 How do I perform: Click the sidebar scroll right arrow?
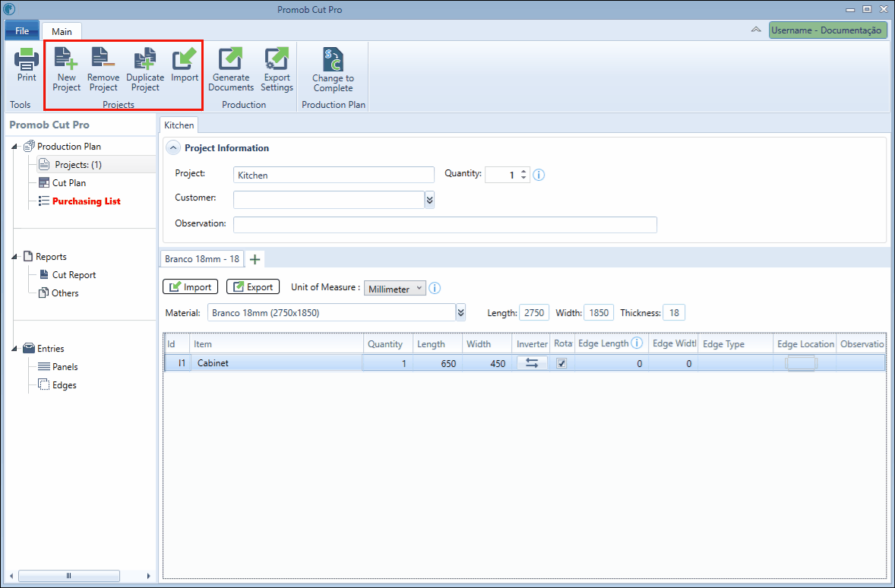(148, 576)
